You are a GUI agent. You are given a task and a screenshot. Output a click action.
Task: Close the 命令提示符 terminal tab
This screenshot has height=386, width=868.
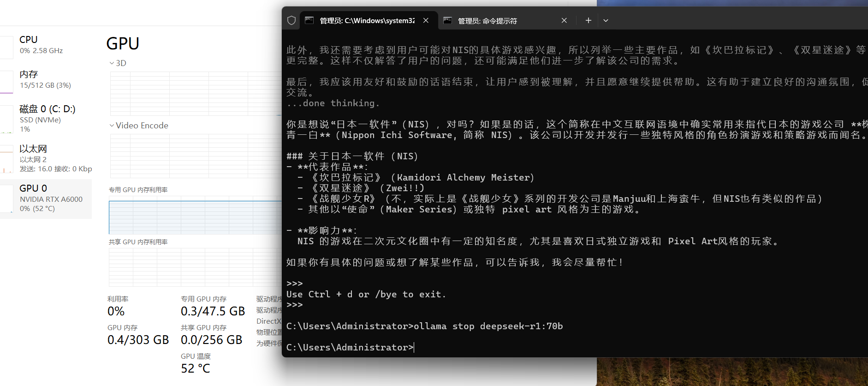click(564, 20)
